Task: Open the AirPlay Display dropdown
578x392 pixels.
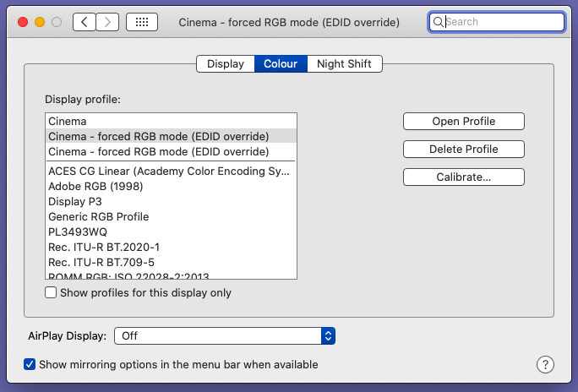Action: (x=225, y=336)
